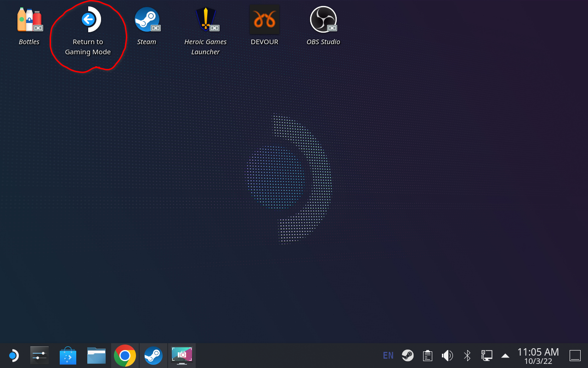This screenshot has width=588, height=368.
Task: Open the OBS Studio desktop icon
Action: 323,25
